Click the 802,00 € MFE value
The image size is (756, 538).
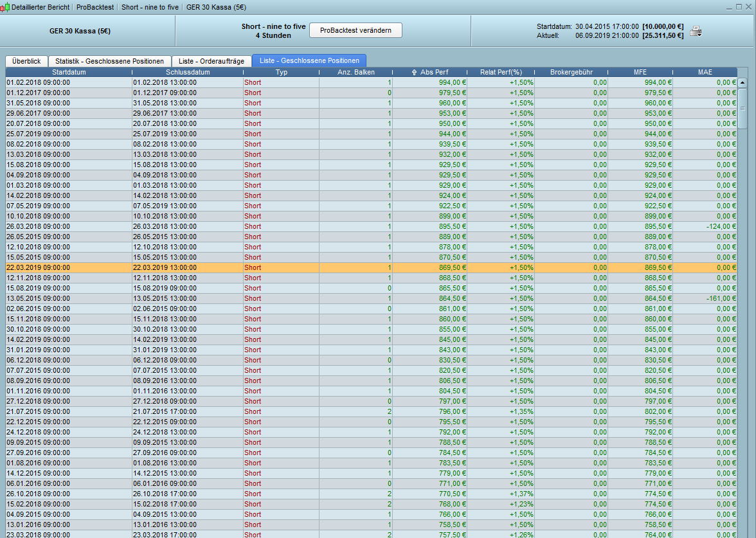click(658, 411)
